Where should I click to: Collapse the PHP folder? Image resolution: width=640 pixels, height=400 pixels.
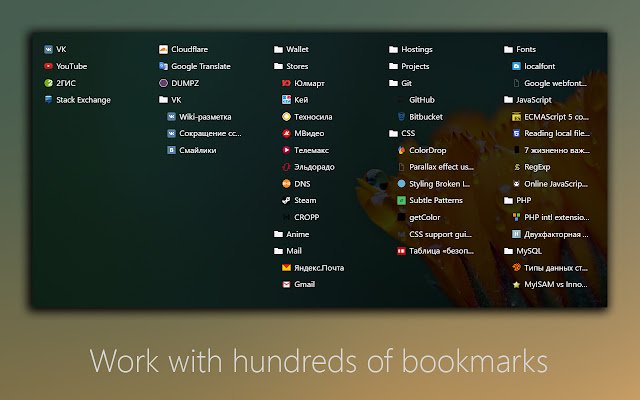[x=518, y=200]
